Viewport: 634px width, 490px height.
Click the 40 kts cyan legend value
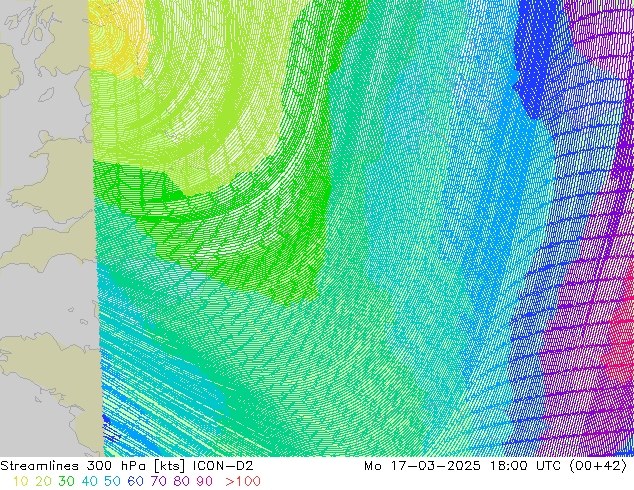tap(89, 482)
